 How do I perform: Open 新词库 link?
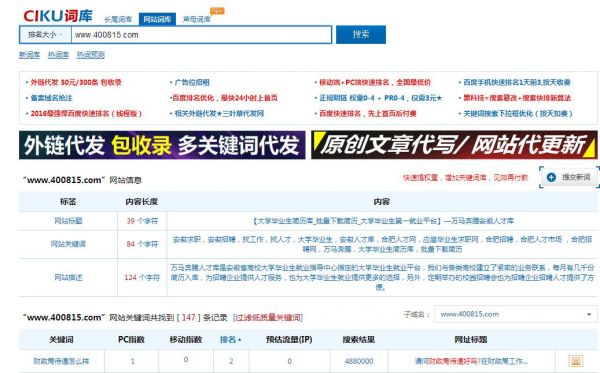point(29,55)
